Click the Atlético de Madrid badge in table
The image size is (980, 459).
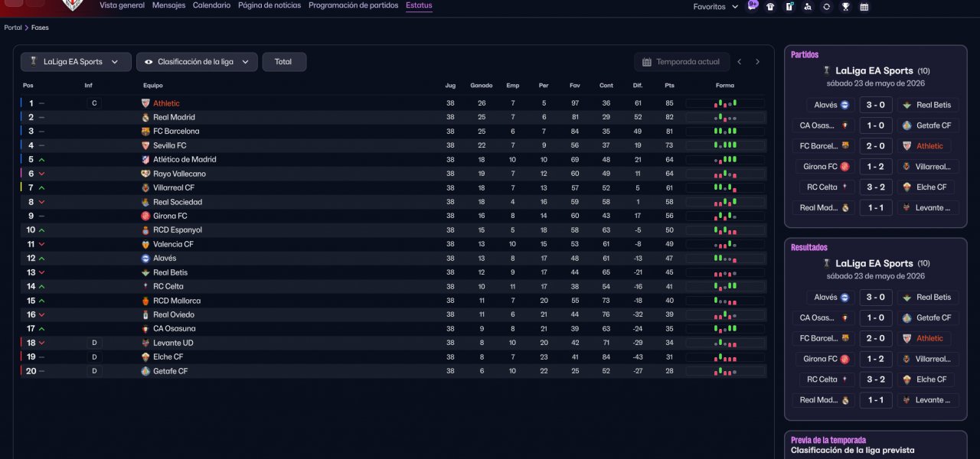[x=145, y=159]
